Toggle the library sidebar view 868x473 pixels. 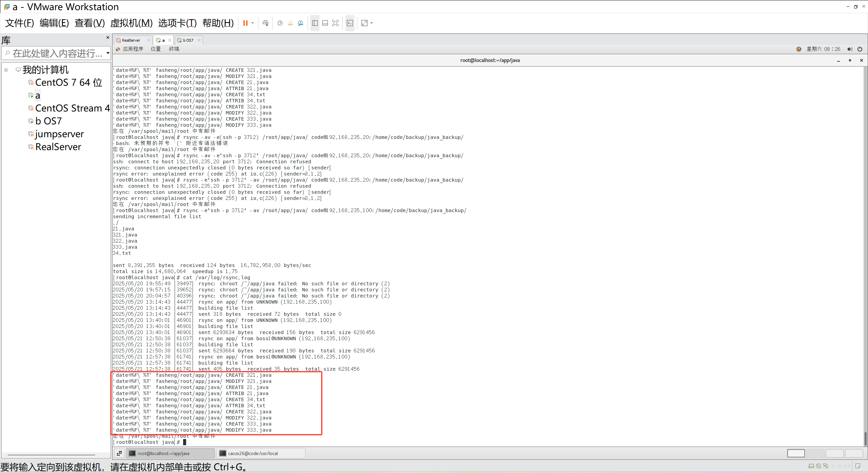pos(315,23)
